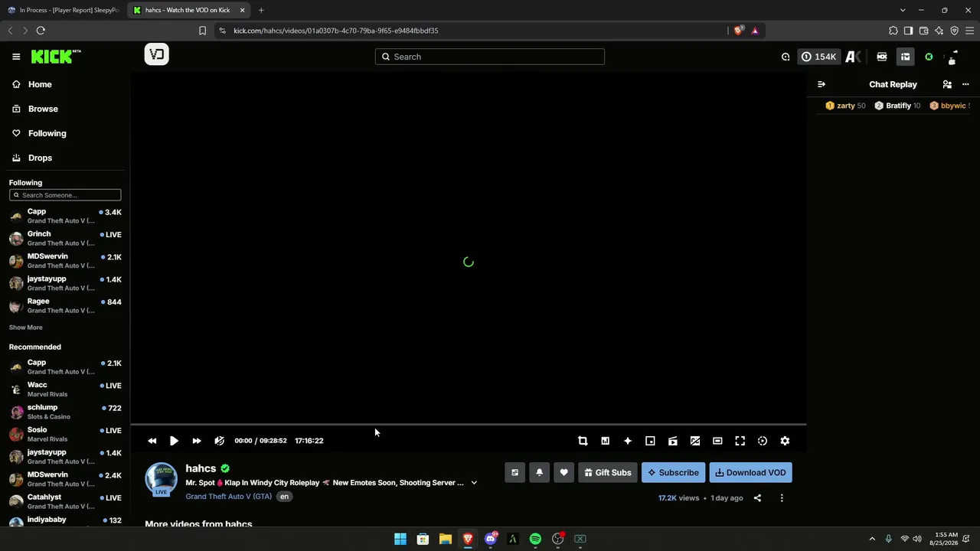Screen dimensions: 980x551
Task: Rewind the VOD with the skip-back button
Action: pos(152,441)
